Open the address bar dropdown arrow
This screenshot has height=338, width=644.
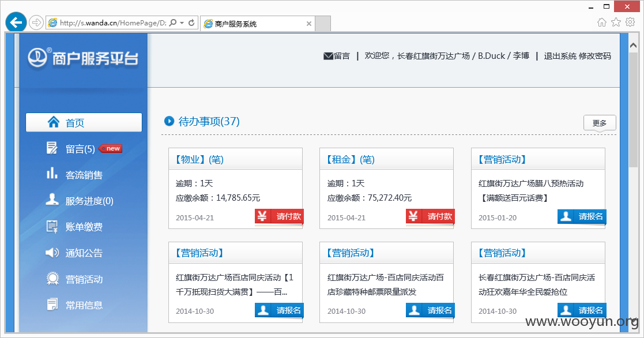(x=182, y=23)
